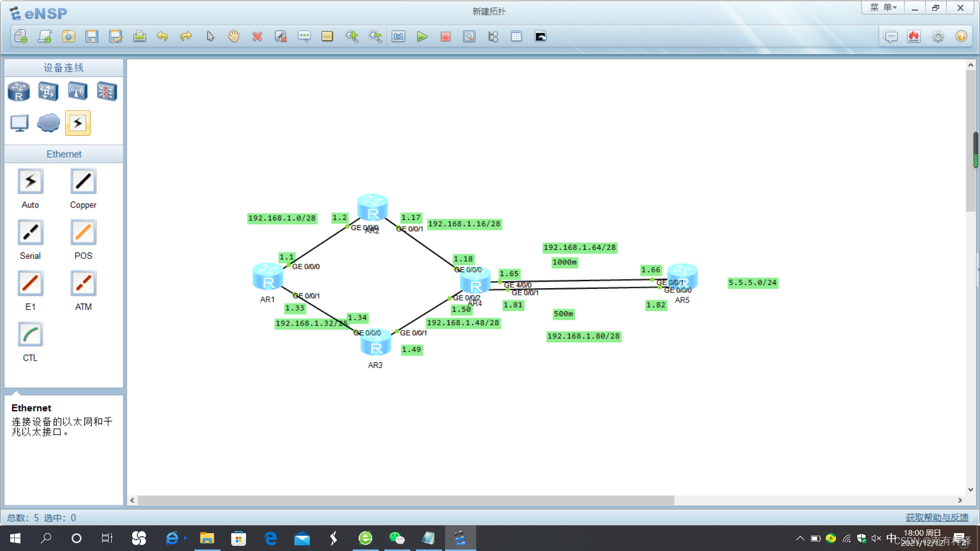This screenshot has width=980, height=551.
Task: Click the red X delete icon
Action: point(257,36)
